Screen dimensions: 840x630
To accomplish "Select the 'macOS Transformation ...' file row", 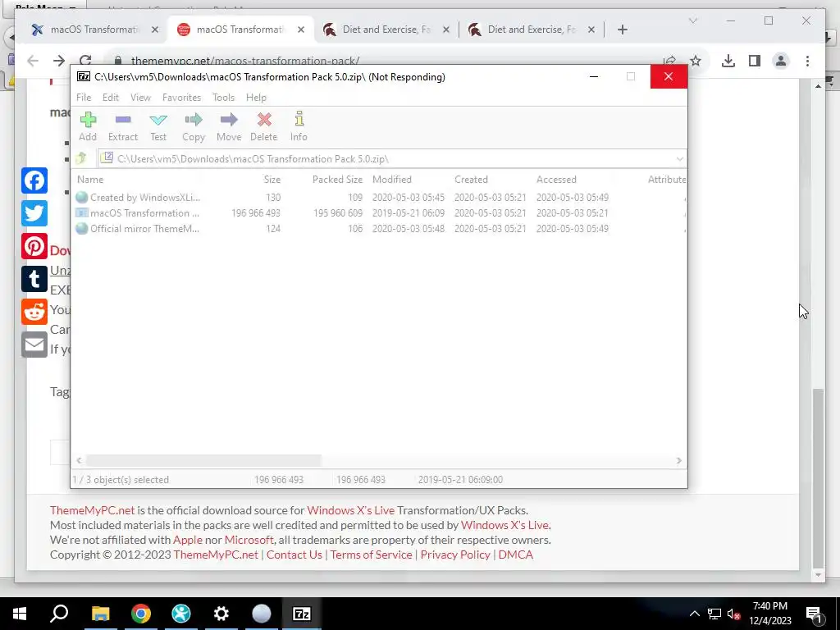I will [378, 213].
